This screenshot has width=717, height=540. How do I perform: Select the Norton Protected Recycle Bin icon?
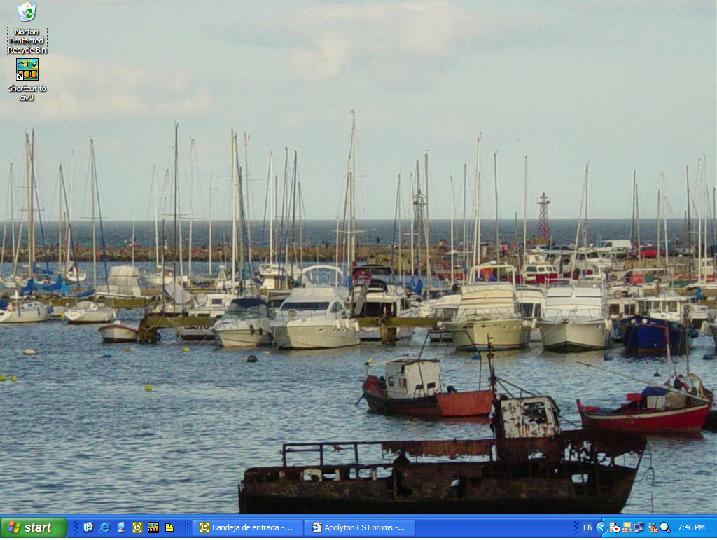click(27, 13)
